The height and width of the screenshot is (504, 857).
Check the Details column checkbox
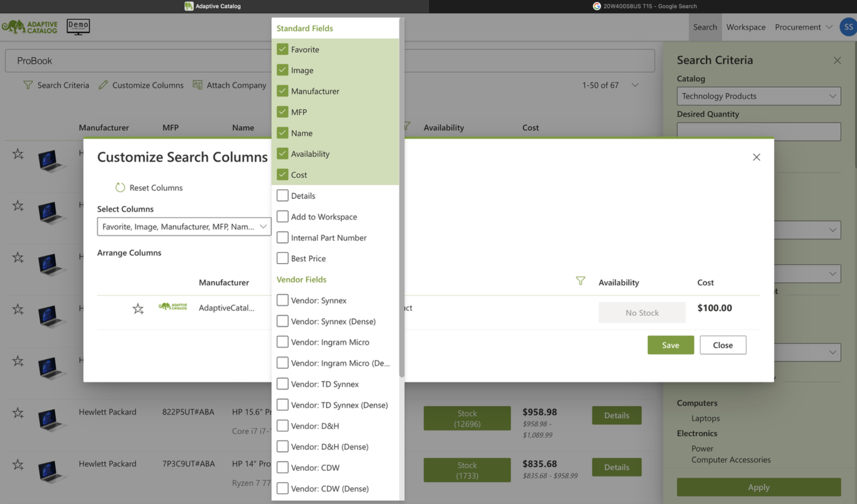[283, 196]
